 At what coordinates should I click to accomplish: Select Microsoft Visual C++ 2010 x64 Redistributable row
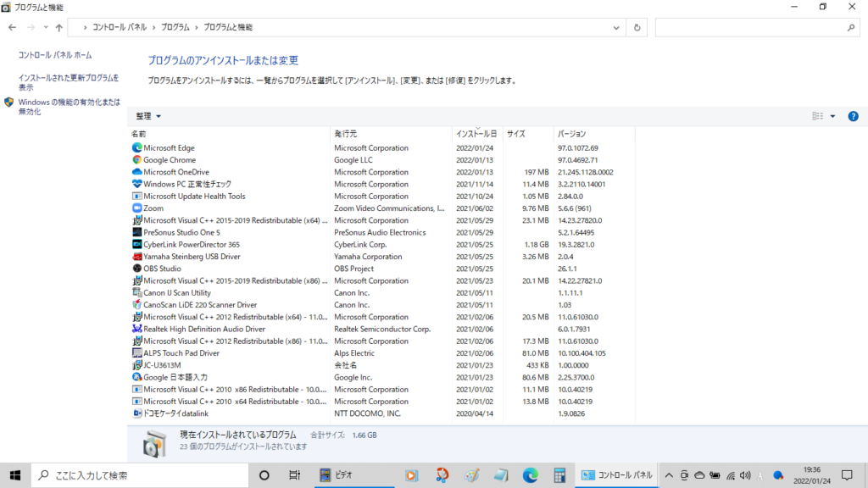coord(381,402)
